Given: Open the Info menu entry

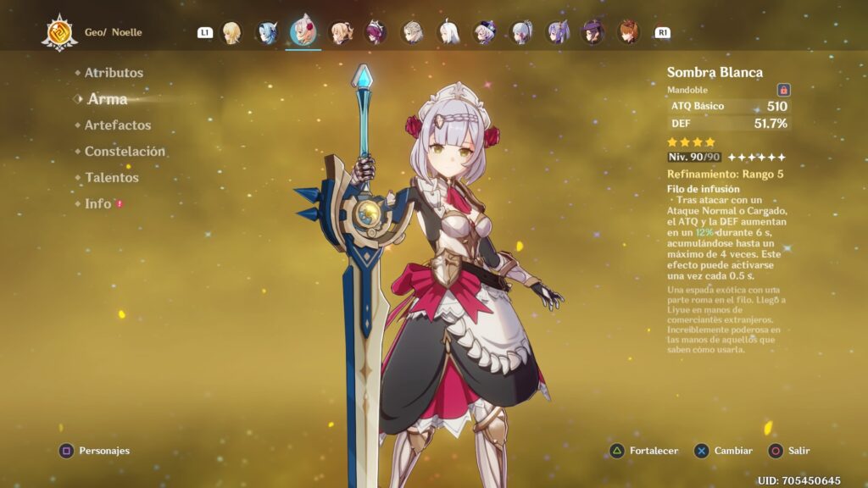Looking at the screenshot, I should pyautogui.click(x=98, y=204).
